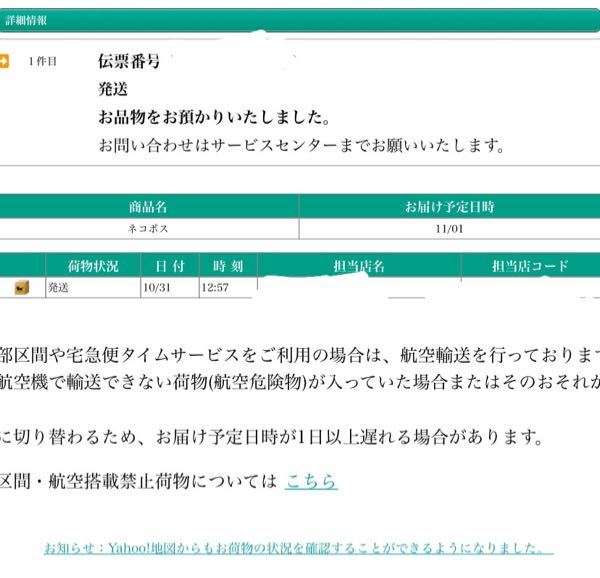The height and width of the screenshot is (578, 600).
Task: Click the お届け予定日時 column header
Action: 449,207
